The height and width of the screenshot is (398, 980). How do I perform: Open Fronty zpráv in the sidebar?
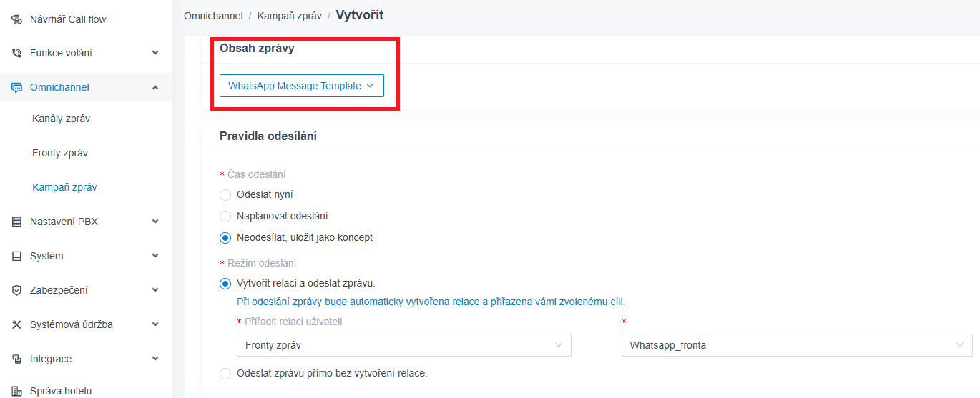60,153
